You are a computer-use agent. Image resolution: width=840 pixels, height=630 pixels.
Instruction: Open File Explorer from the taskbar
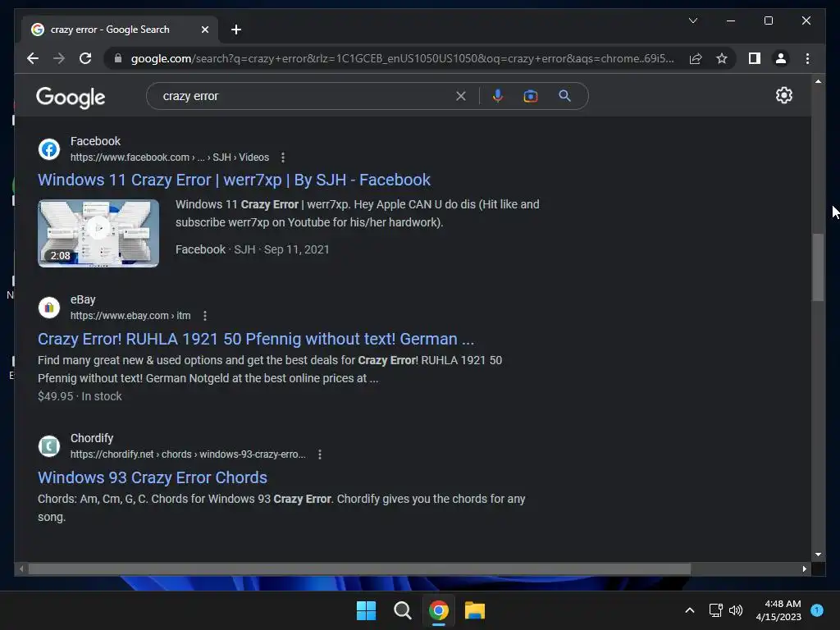pos(475,610)
